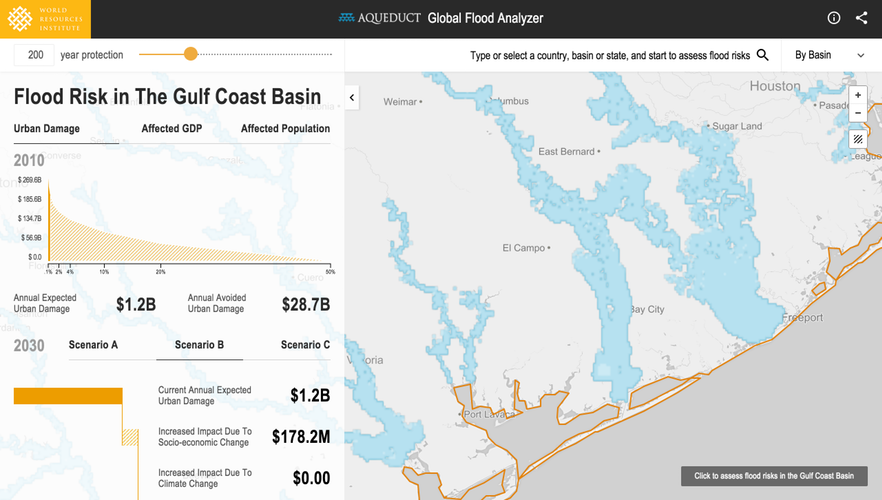Click the Port Lavaca map label
The image size is (882, 500).
[488, 415]
